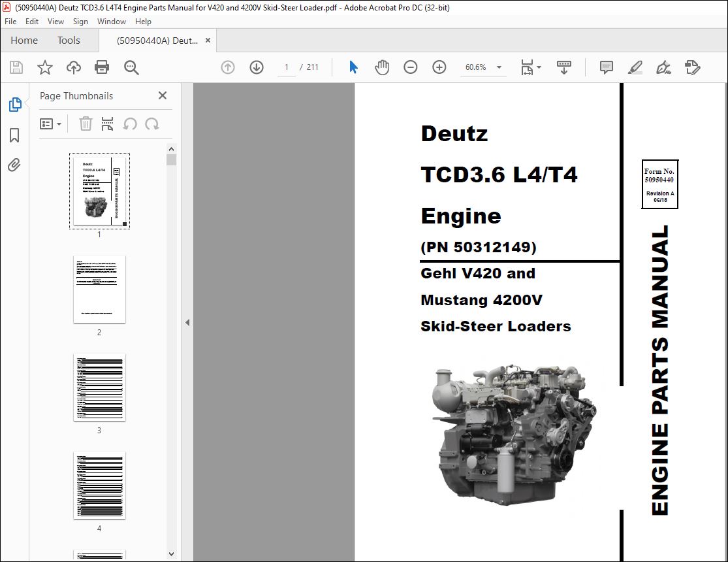Click thumbnails scrollbar down arrow
The image size is (728, 562).
(171, 554)
